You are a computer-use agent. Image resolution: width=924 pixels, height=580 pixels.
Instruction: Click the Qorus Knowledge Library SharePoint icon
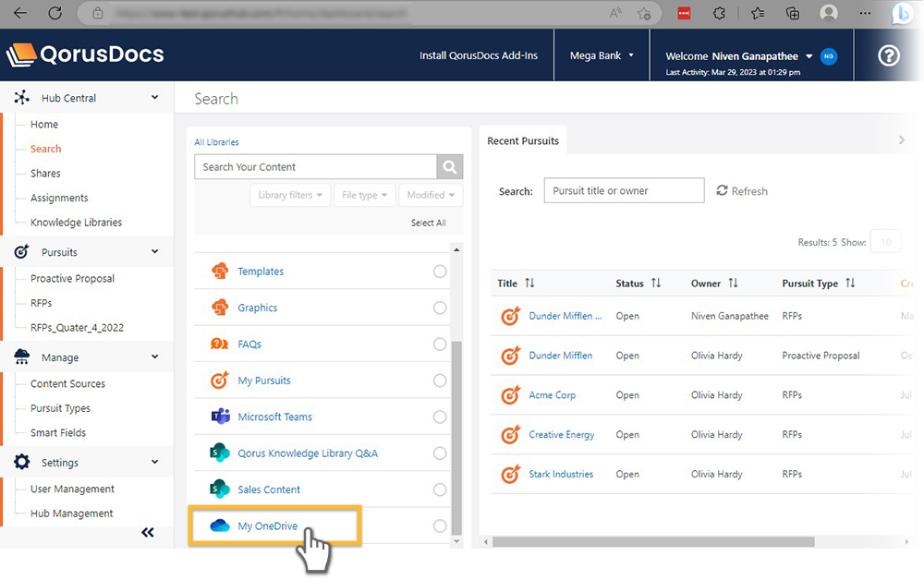click(220, 453)
